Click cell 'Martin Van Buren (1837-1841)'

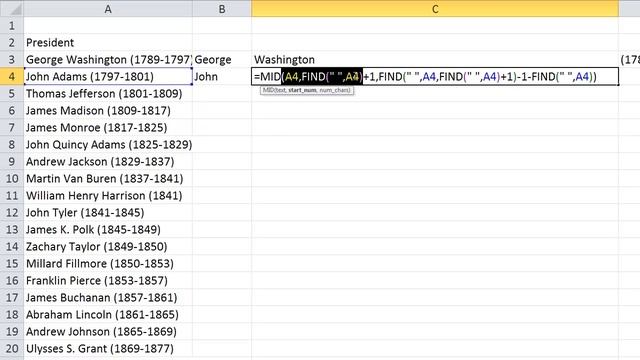click(108, 179)
